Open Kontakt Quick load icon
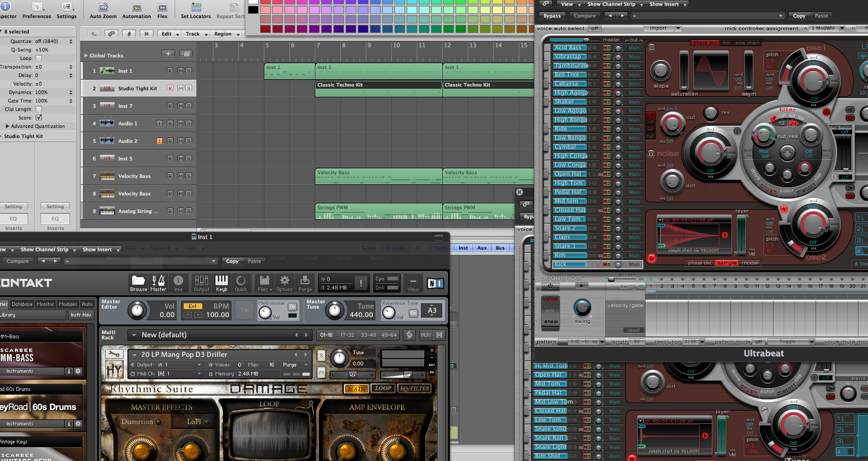Image resolution: width=868 pixels, height=461 pixels. (x=241, y=283)
